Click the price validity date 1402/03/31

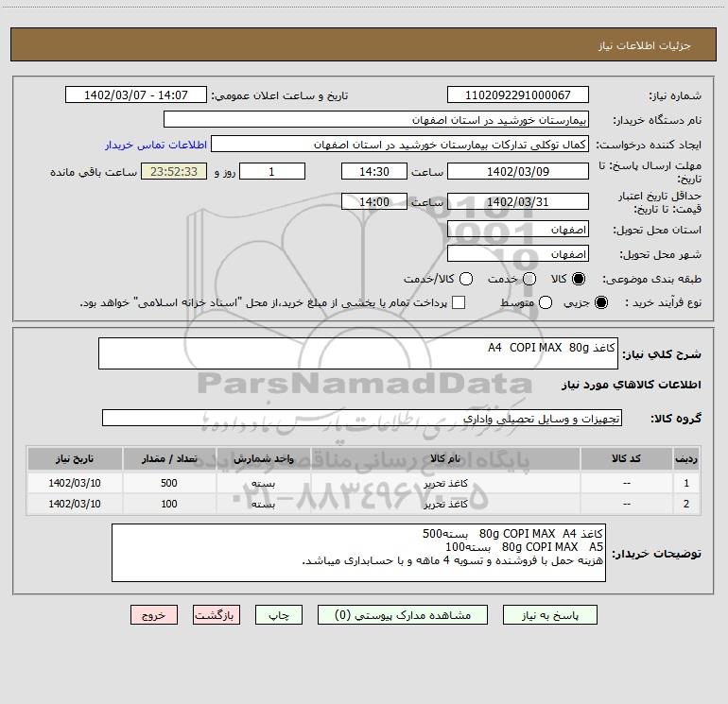point(518,202)
